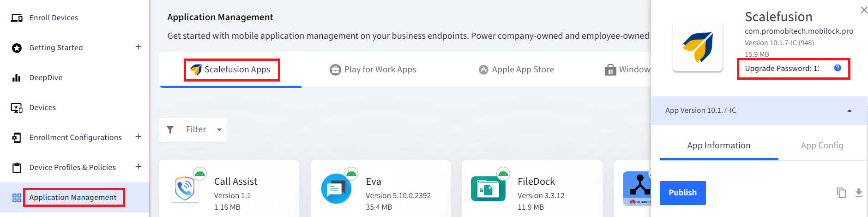Image resolution: width=868 pixels, height=217 pixels.
Task: Switch to the Apple App Store tab
Action: (x=516, y=70)
